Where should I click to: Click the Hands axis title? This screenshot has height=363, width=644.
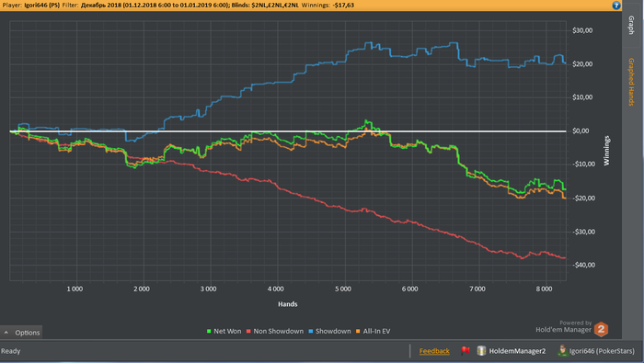[x=287, y=304]
